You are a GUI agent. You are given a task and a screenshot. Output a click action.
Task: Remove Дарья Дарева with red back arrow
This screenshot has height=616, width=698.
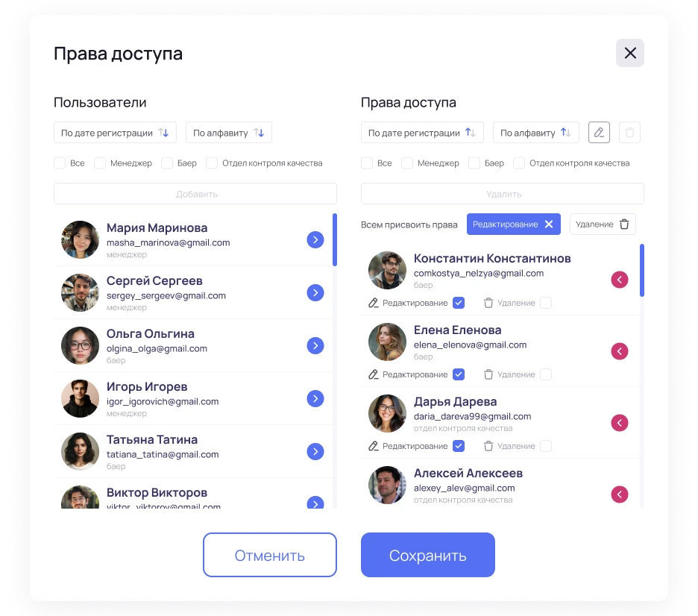[619, 423]
